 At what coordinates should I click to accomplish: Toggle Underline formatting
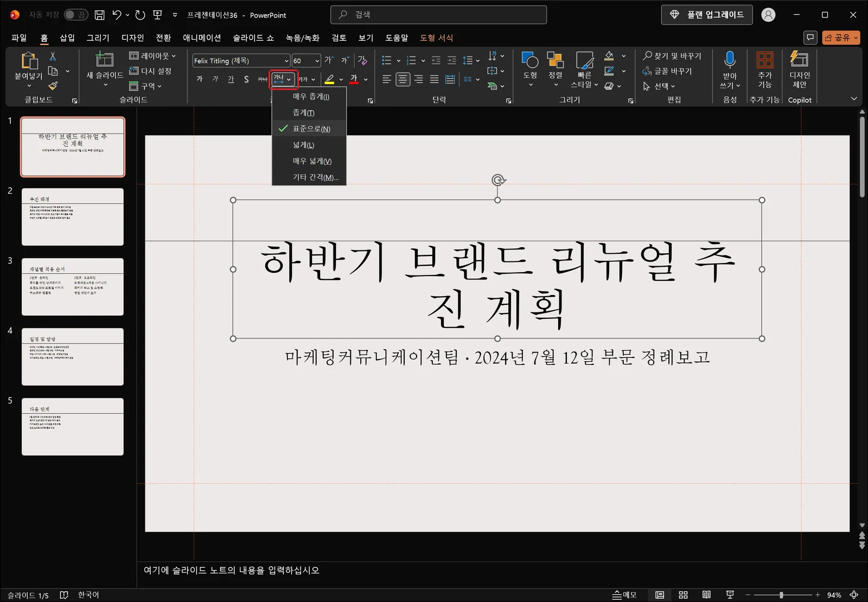pyautogui.click(x=231, y=79)
